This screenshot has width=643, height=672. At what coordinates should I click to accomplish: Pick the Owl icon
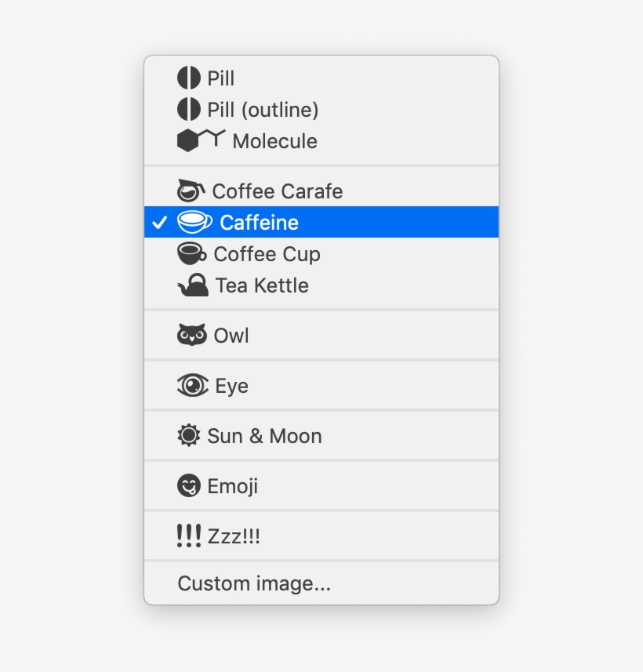tap(191, 335)
